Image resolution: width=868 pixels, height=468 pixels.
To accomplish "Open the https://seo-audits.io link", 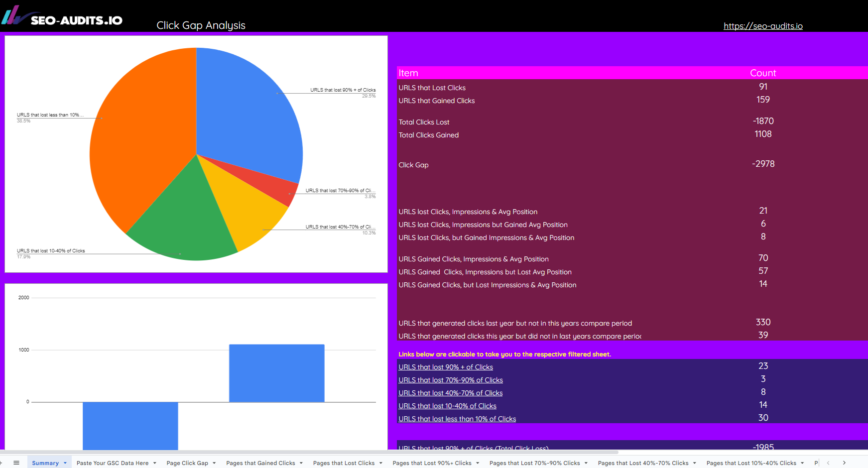I will pyautogui.click(x=763, y=26).
